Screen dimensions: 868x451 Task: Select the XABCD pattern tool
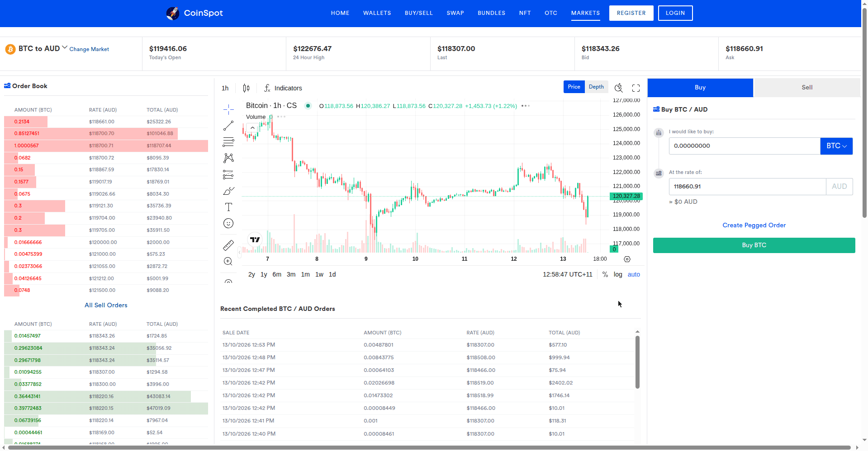pos(228,158)
